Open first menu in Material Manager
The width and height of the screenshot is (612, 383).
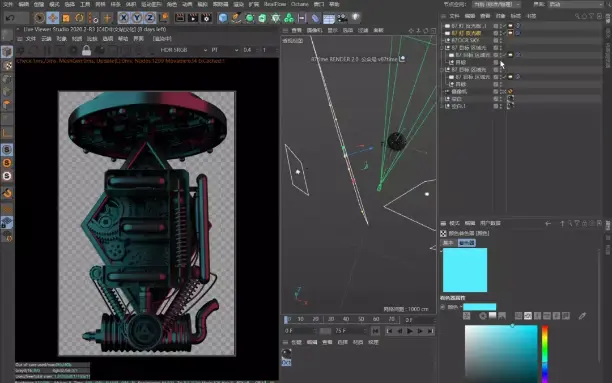pos(296,342)
